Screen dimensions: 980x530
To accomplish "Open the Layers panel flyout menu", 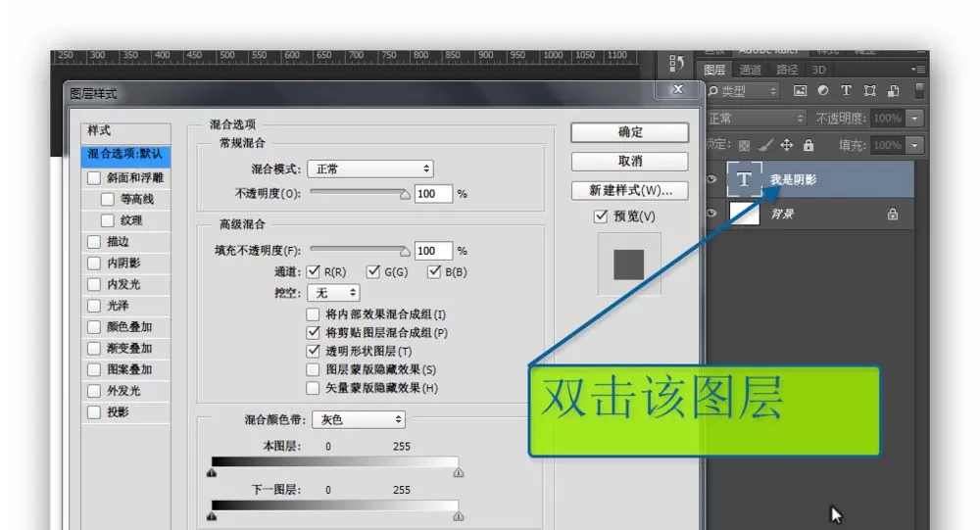I will (918, 69).
